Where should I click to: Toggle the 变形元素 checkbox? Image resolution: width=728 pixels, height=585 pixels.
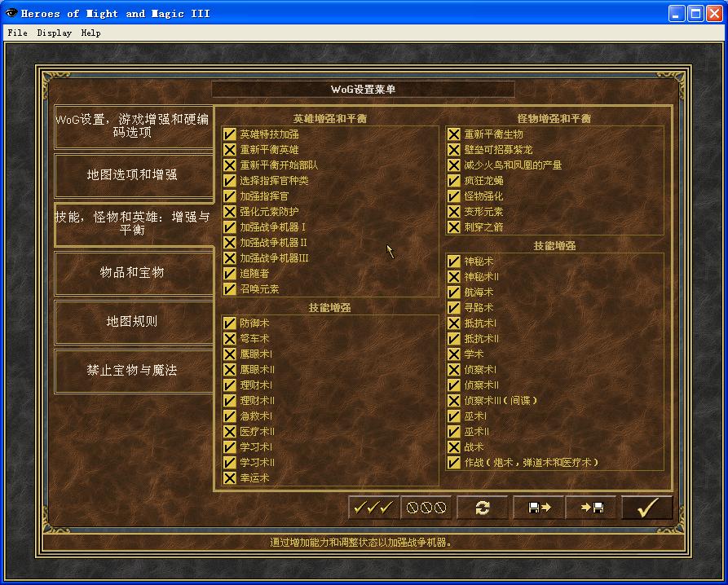coord(453,212)
